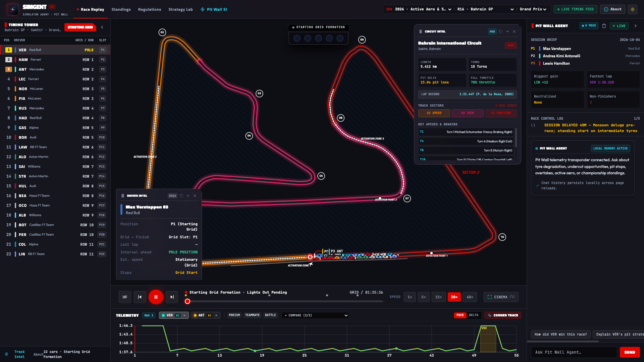Click the turn 10 marker on track map
The width and height of the screenshot is (644, 362).
502,237
